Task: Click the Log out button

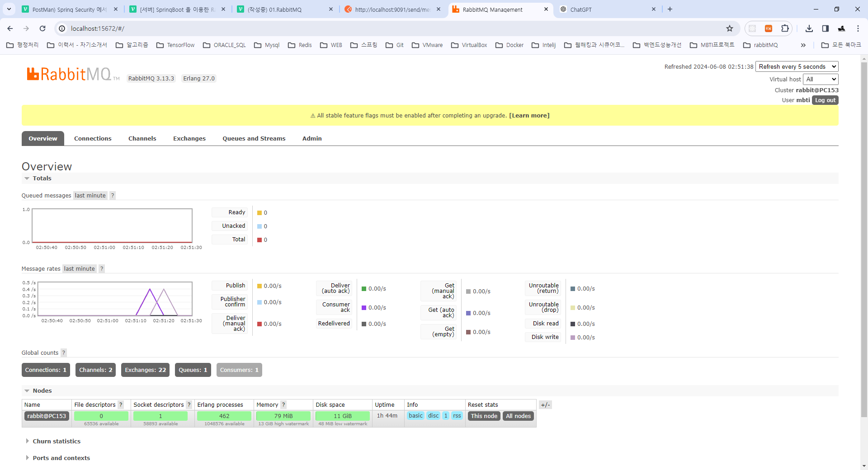Action: tap(825, 100)
